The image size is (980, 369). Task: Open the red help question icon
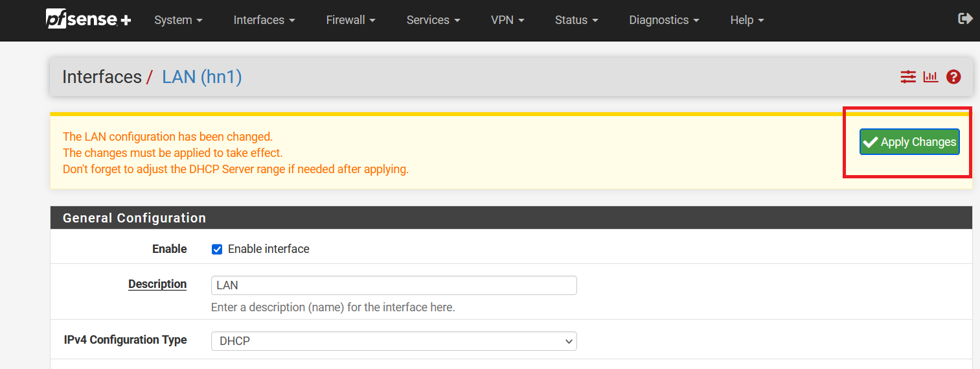pos(953,77)
